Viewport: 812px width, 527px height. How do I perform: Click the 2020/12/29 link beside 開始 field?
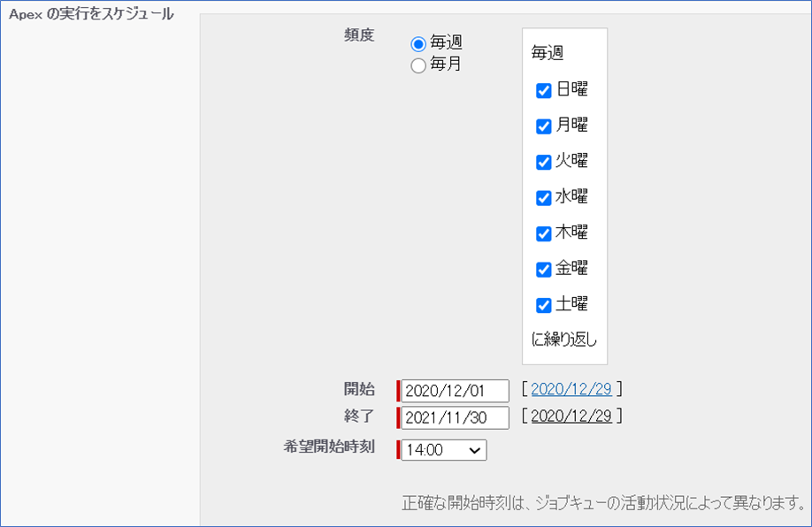(x=571, y=389)
